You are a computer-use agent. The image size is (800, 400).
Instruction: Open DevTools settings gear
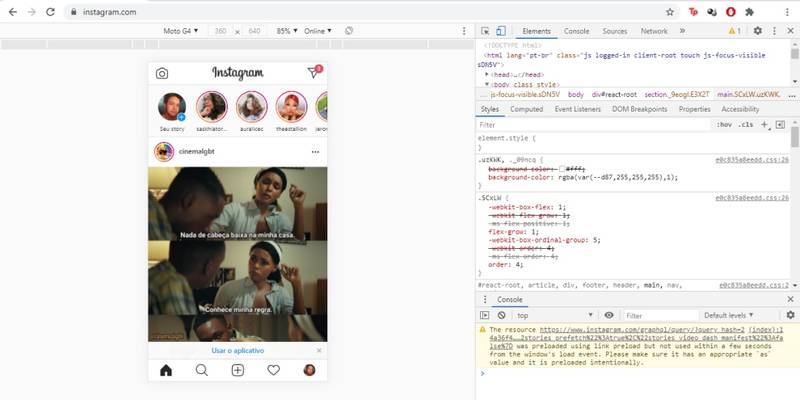pyautogui.click(x=758, y=31)
